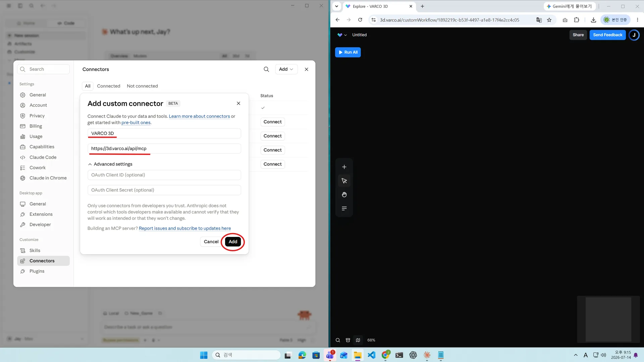644x362 pixels.
Task: Click the translate page icon in address bar
Action: pyautogui.click(x=539, y=20)
